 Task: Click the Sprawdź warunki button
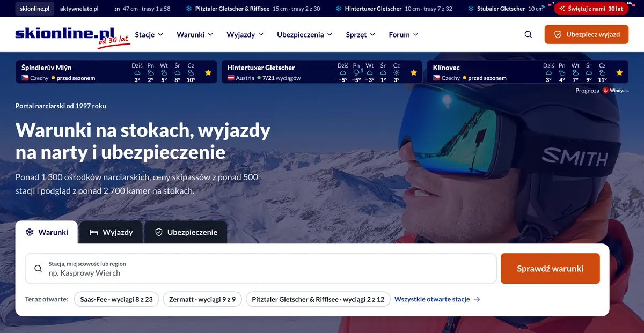(x=550, y=269)
